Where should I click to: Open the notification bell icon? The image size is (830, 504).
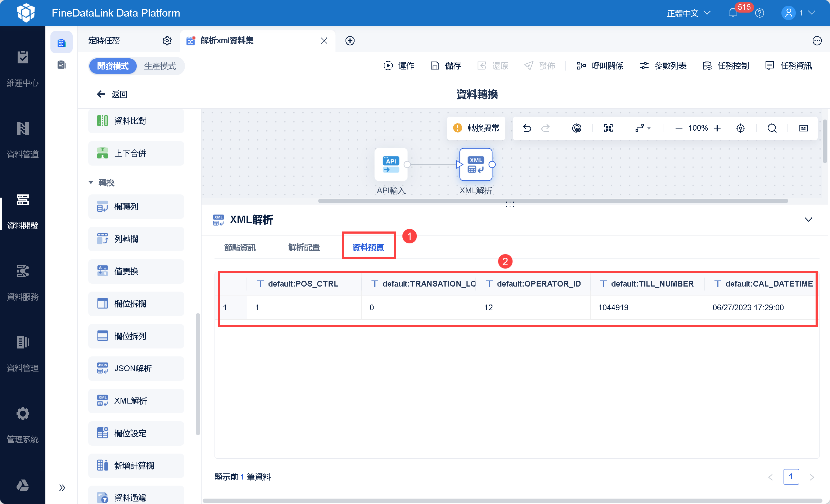pyautogui.click(x=733, y=13)
